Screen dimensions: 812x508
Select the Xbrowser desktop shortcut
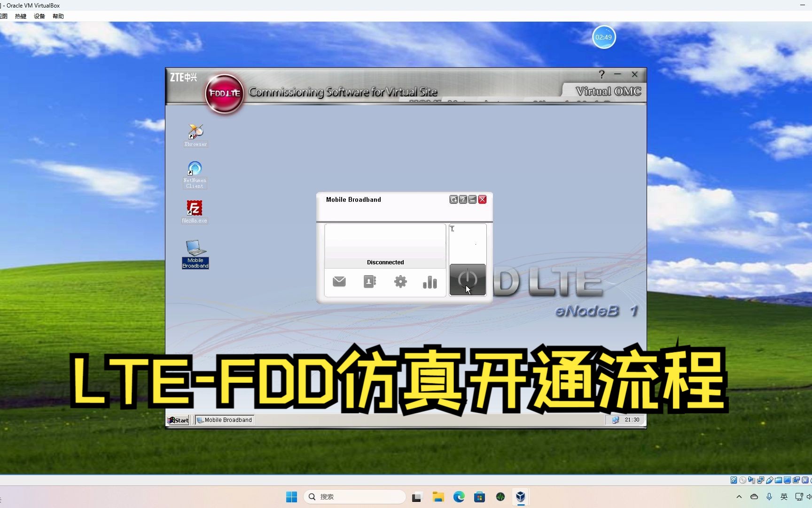tap(195, 135)
